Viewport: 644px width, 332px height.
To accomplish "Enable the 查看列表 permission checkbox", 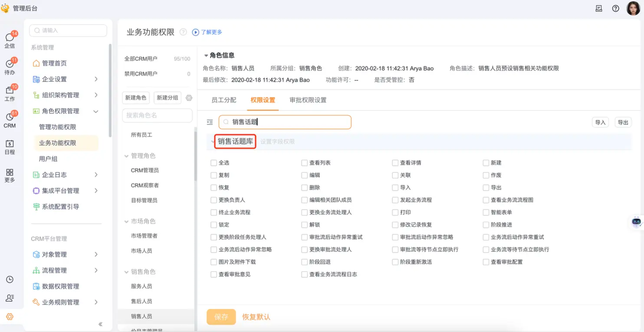I will coord(304,163).
